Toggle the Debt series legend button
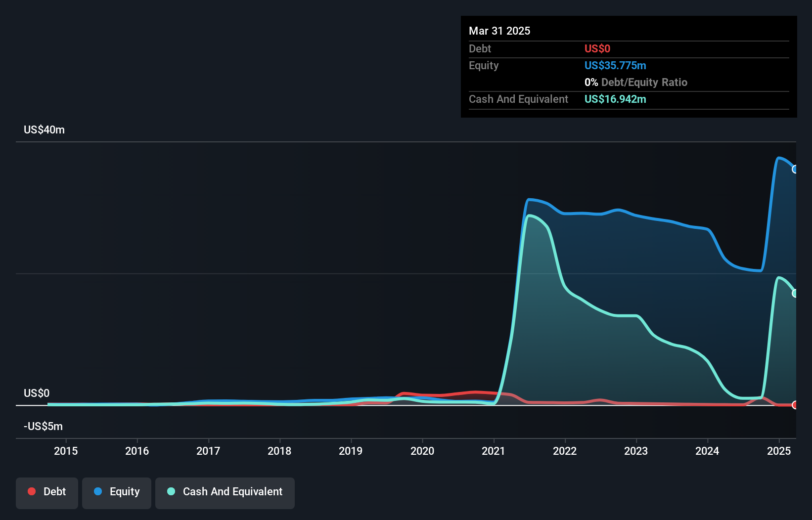The image size is (812, 520). point(47,493)
